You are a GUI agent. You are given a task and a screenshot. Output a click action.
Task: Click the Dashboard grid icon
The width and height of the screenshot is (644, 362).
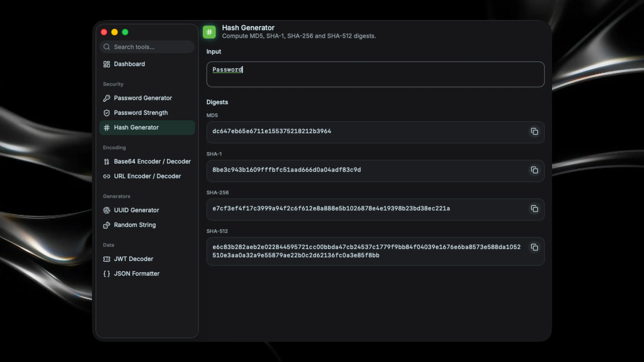pyautogui.click(x=107, y=64)
